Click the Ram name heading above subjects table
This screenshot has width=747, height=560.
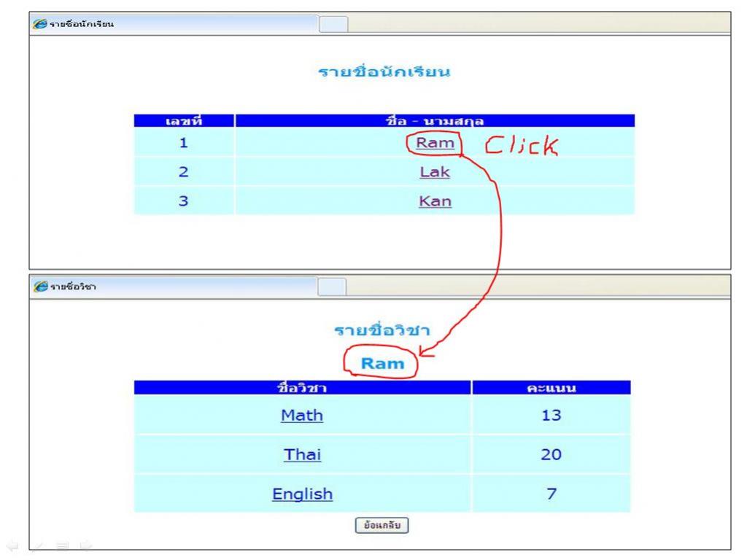[x=382, y=364]
